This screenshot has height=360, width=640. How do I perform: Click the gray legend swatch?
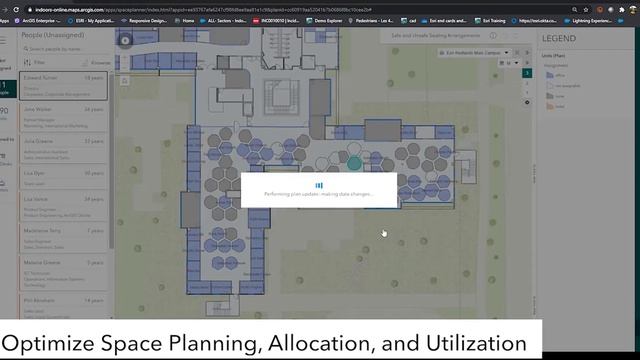tap(550, 96)
